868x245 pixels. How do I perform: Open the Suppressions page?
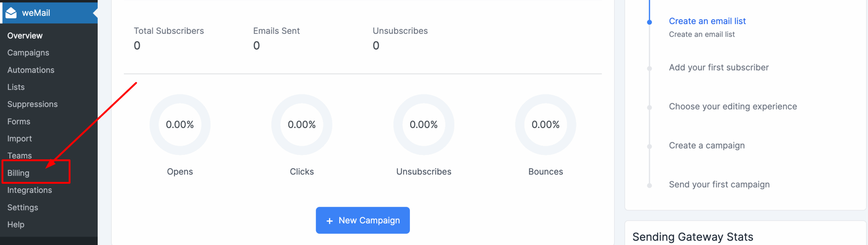(33, 104)
